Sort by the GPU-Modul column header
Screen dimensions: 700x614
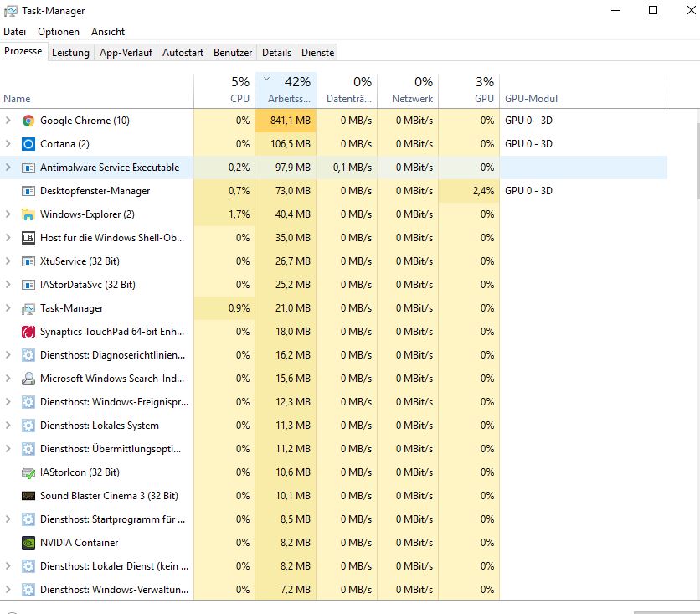point(583,90)
